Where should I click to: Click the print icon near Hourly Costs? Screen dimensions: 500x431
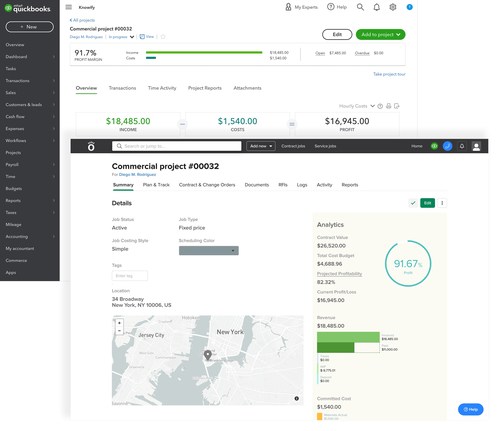coord(388,106)
